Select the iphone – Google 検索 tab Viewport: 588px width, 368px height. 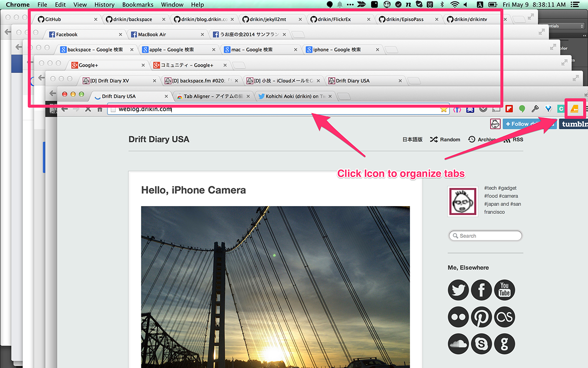[x=343, y=50]
